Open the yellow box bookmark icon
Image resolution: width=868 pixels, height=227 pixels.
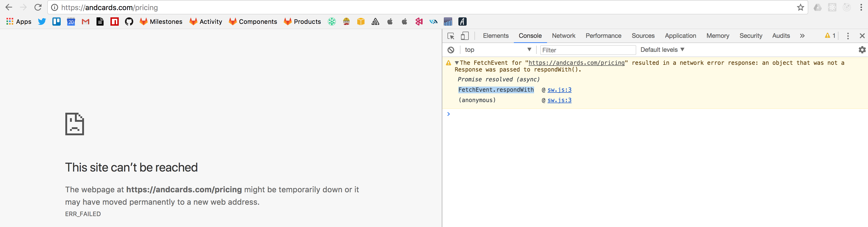361,22
